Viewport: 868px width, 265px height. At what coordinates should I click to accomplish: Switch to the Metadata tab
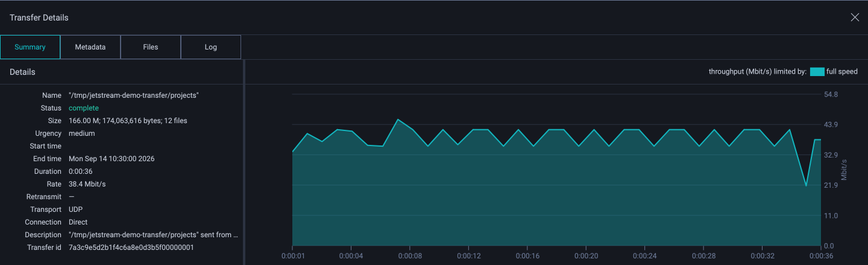(x=90, y=47)
